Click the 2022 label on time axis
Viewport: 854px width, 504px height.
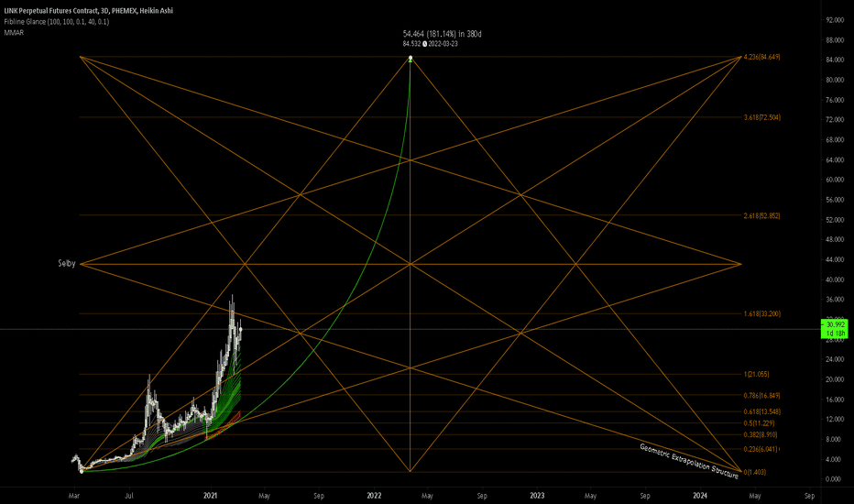[374, 496]
